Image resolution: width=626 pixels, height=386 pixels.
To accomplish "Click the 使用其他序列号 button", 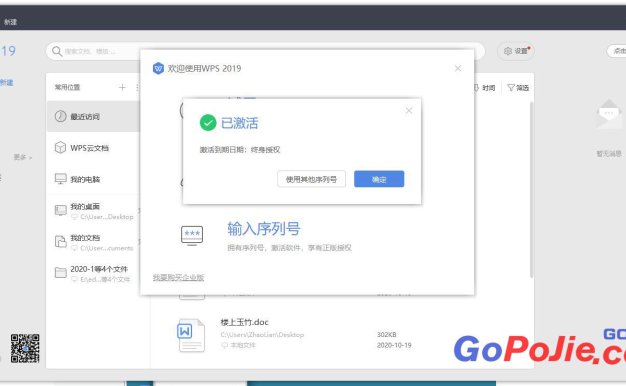I will [311, 179].
